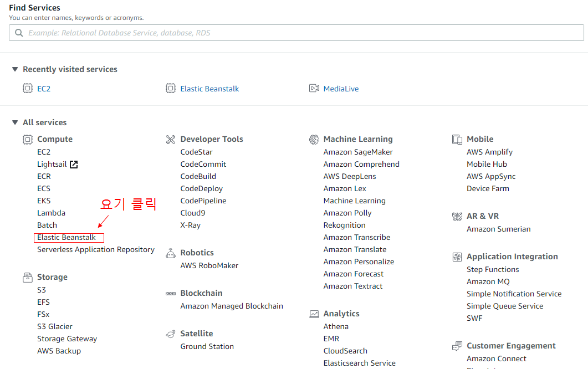Open Serverless Application Repository

pos(96,250)
